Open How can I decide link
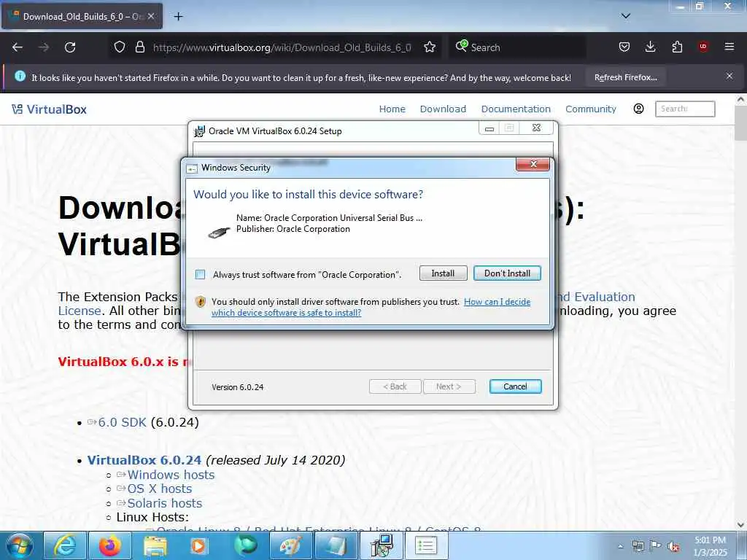 pos(371,307)
